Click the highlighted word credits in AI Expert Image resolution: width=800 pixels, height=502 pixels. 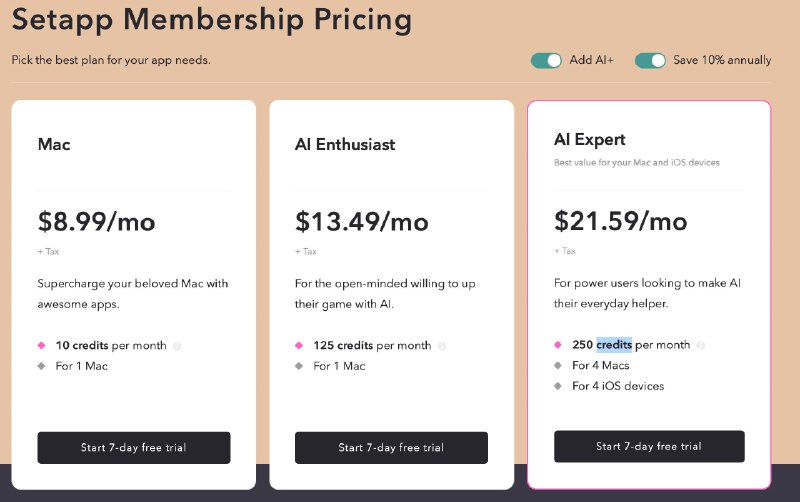614,345
